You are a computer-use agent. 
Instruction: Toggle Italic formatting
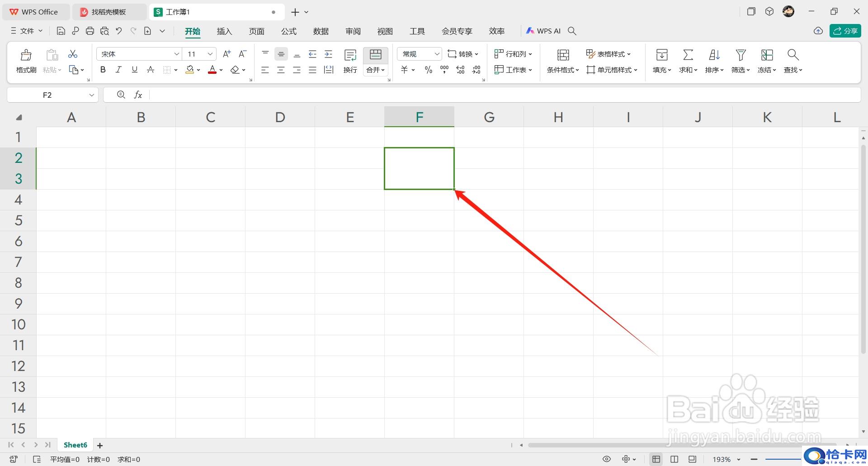(x=118, y=70)
